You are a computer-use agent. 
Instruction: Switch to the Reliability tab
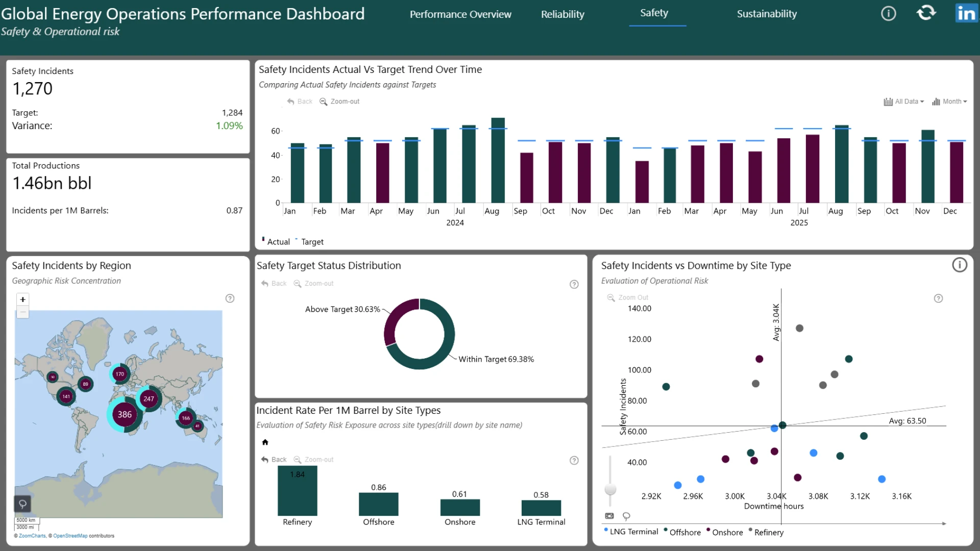coord(562,14)
